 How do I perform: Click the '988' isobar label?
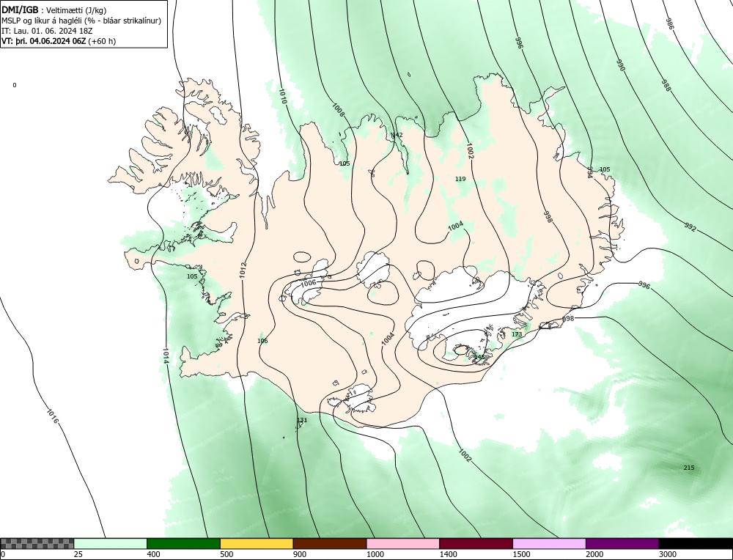(x=666, y=85)
